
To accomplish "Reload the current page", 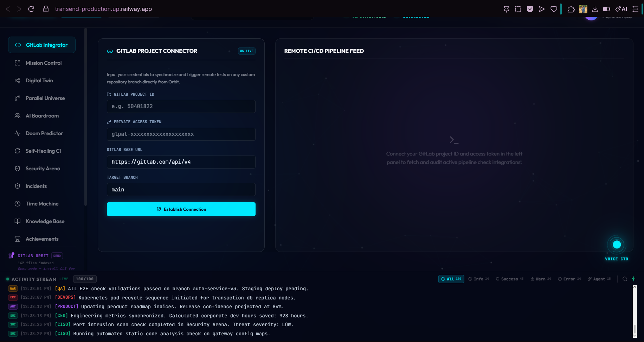I will coord(31,9).
